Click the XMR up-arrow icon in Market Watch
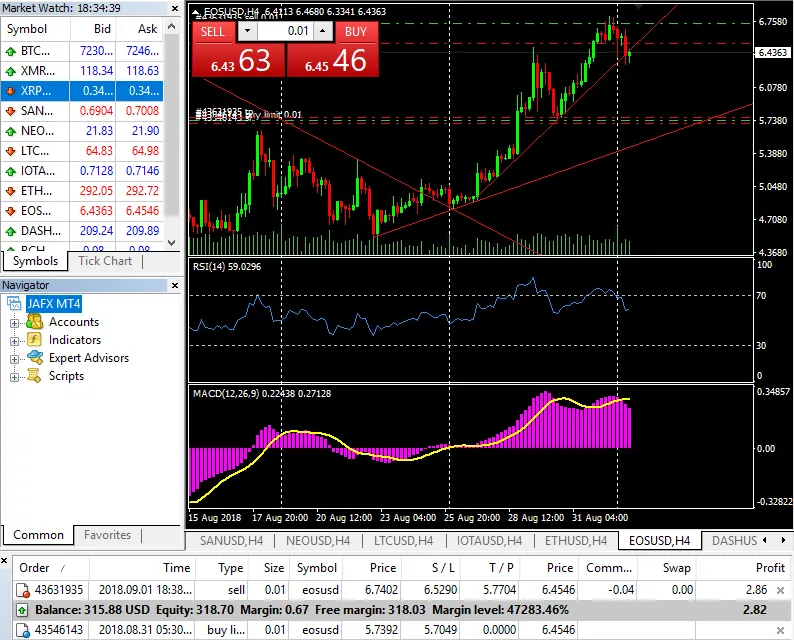This screenshot has width=794, height=640. tap(10, 71)
